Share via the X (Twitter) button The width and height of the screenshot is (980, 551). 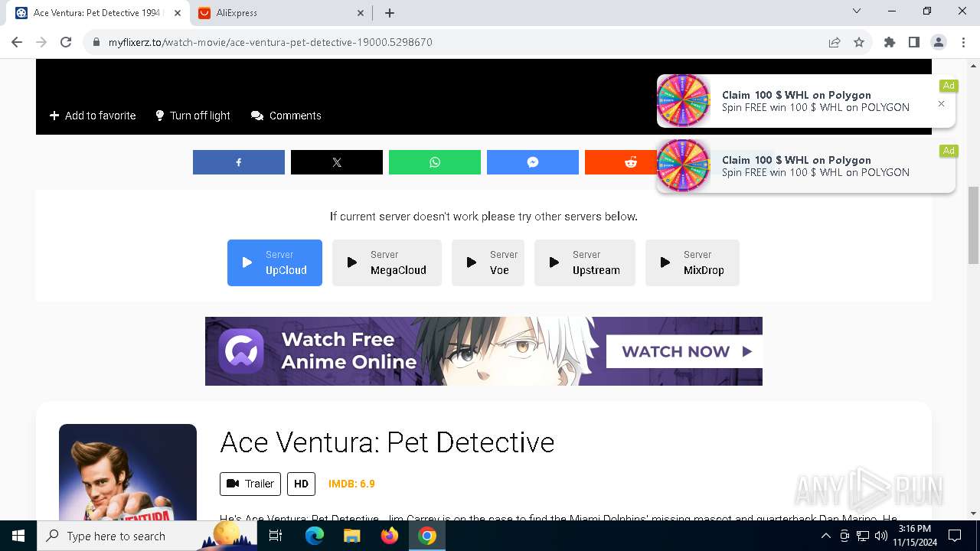click(x=337, y=162)
